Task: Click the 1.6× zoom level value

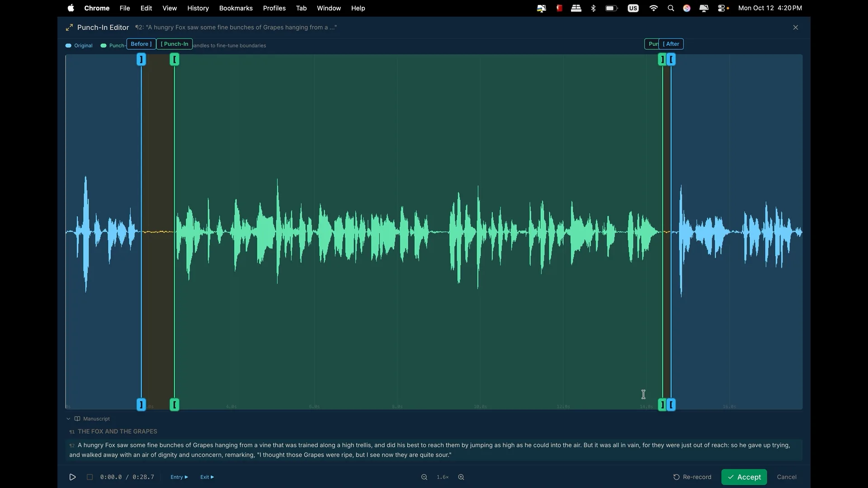Action: (x=443, y=477)
